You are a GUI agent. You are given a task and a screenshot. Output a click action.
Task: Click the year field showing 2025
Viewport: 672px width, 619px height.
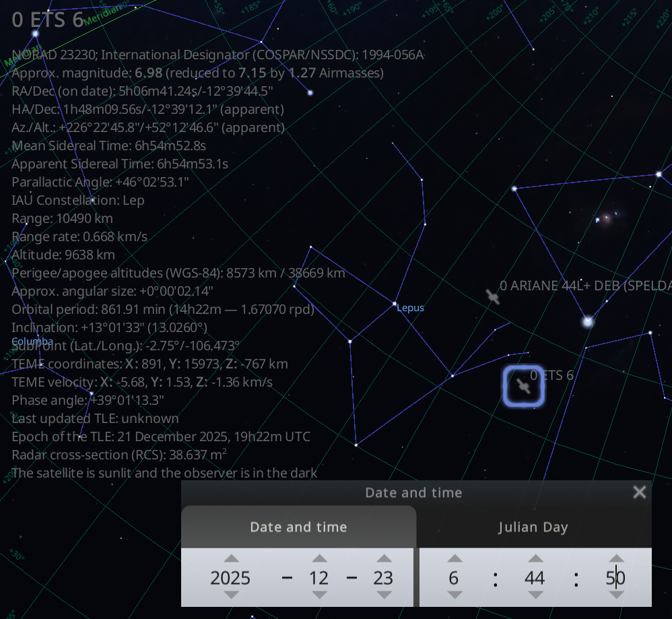[x=230, y=578]
